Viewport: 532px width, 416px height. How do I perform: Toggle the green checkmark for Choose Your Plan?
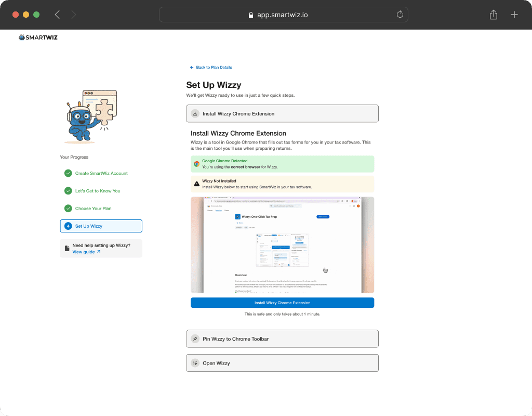tap(68, 209)
